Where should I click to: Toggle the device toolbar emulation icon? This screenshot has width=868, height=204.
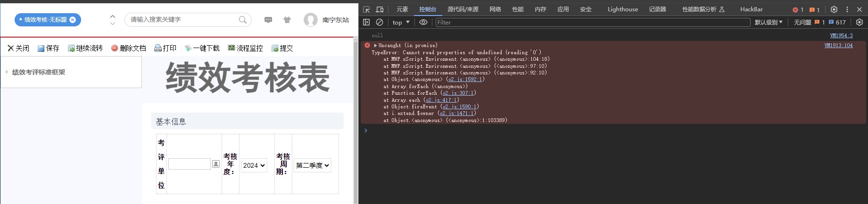380,9
